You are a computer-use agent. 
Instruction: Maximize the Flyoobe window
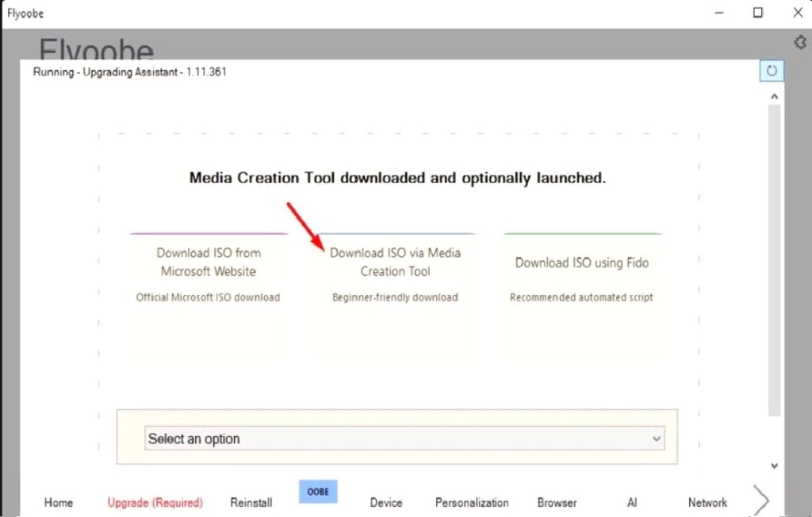[758, 13]
